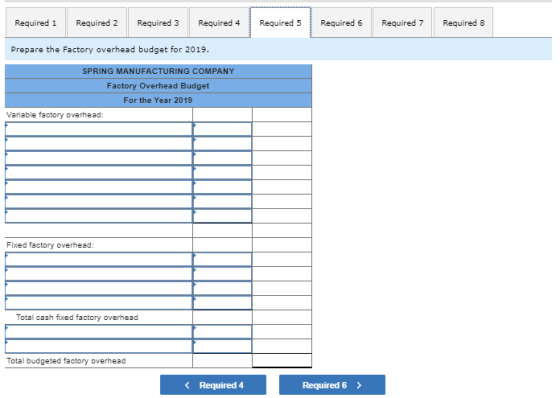Click third fixed overhead amount field
This screenshot has height=398, width=560.
tap(222, 288)
